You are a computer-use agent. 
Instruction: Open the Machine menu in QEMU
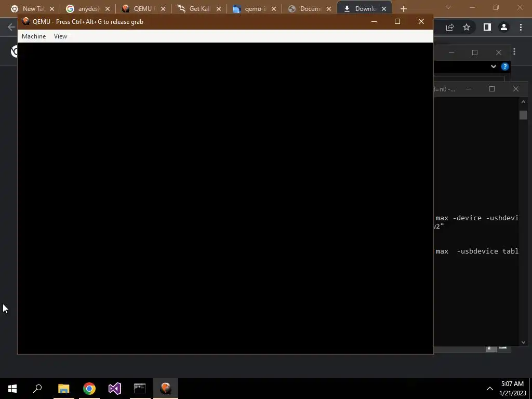(34, 36)
